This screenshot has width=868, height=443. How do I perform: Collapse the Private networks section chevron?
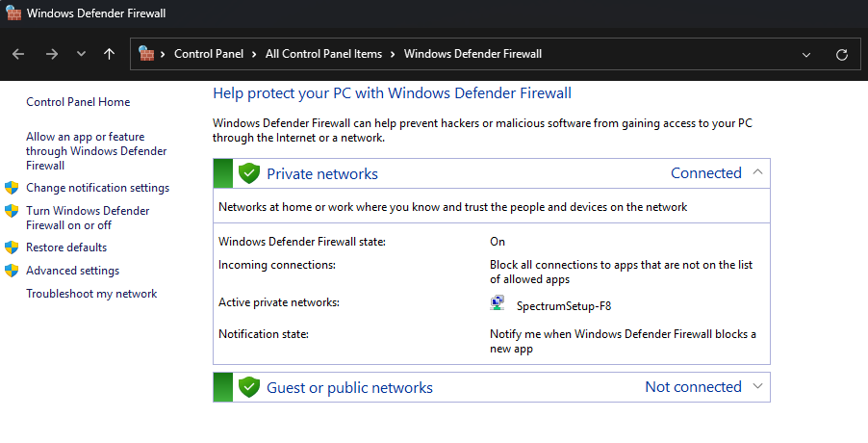tap(757, 172)
